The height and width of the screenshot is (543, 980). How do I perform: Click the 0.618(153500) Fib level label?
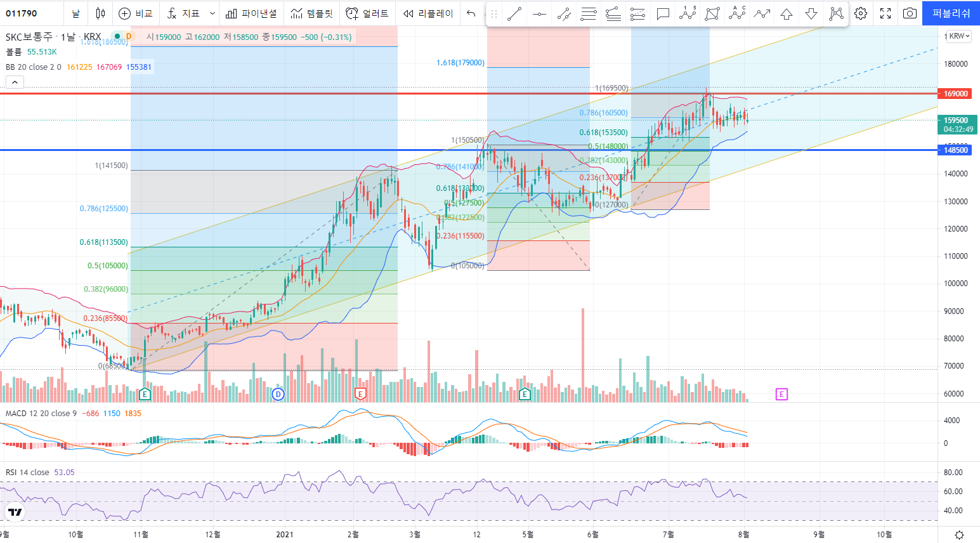coord(604,133)
